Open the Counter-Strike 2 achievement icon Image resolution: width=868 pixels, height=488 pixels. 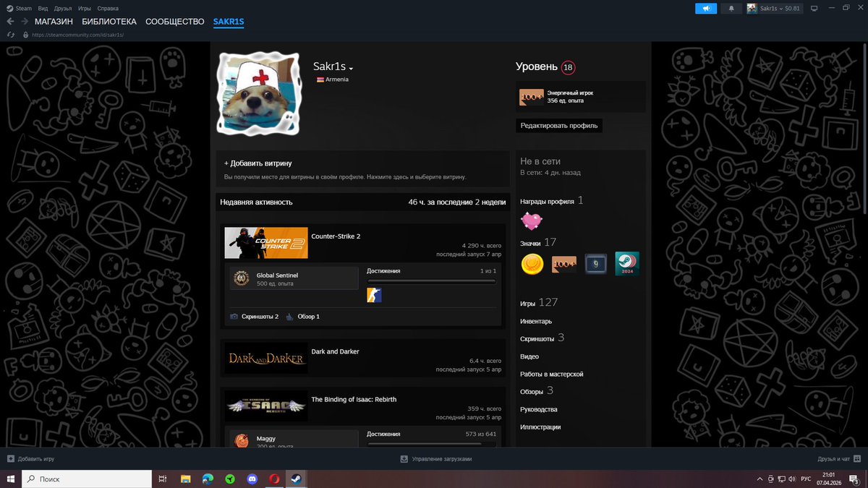click(374, 295)
